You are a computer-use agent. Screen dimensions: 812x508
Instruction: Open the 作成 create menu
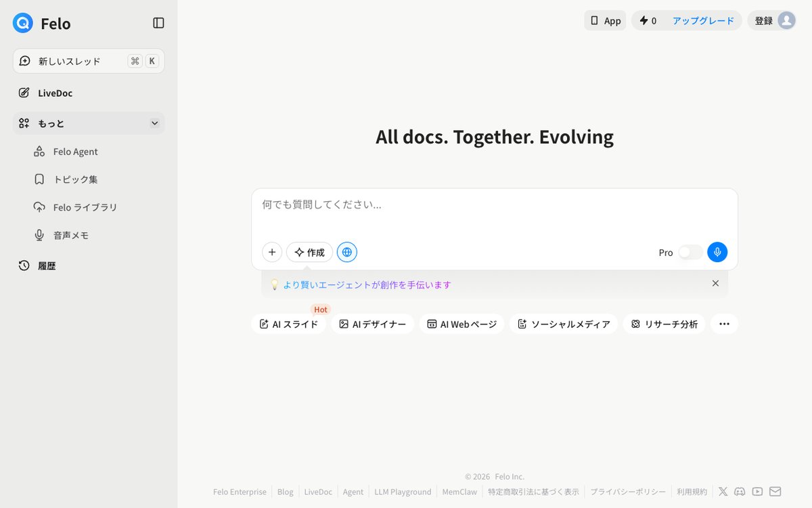click(309, 252)
